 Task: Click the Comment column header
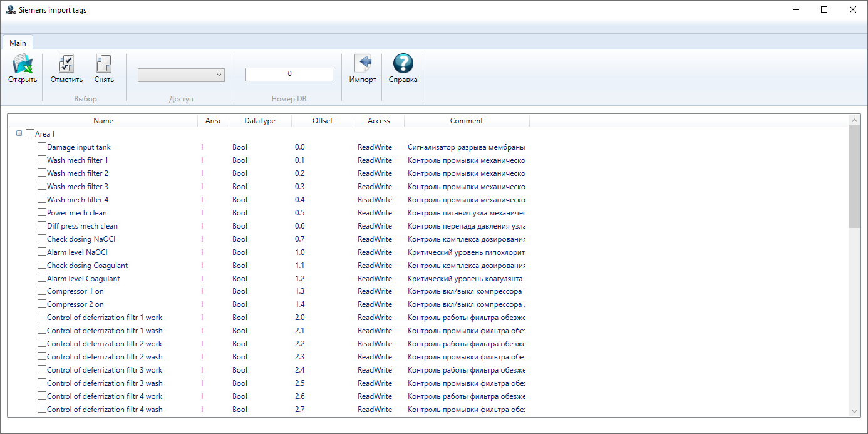[x=467, y=121]
